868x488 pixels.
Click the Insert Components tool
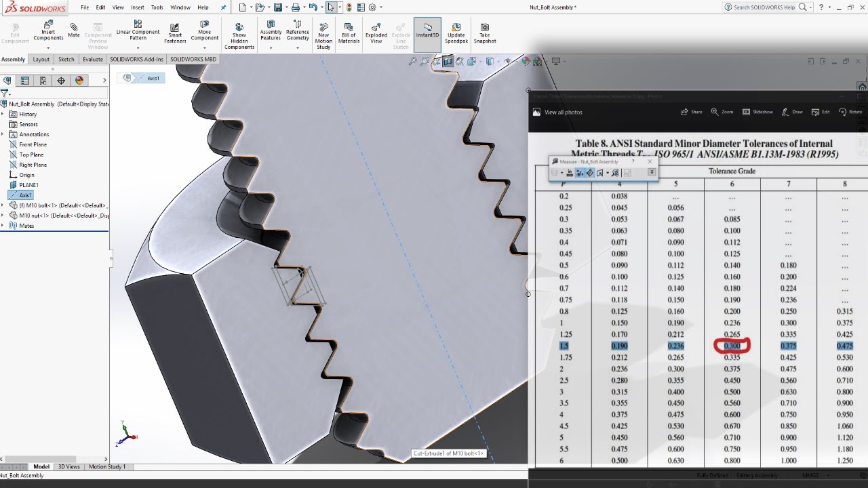click(x=48, y=31)
